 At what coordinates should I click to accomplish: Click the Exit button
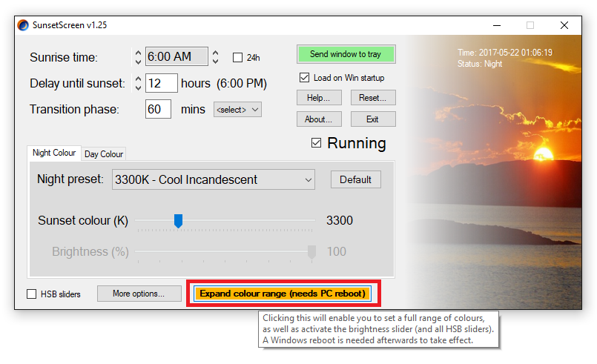pyautogui.click(x=373, y=119)
